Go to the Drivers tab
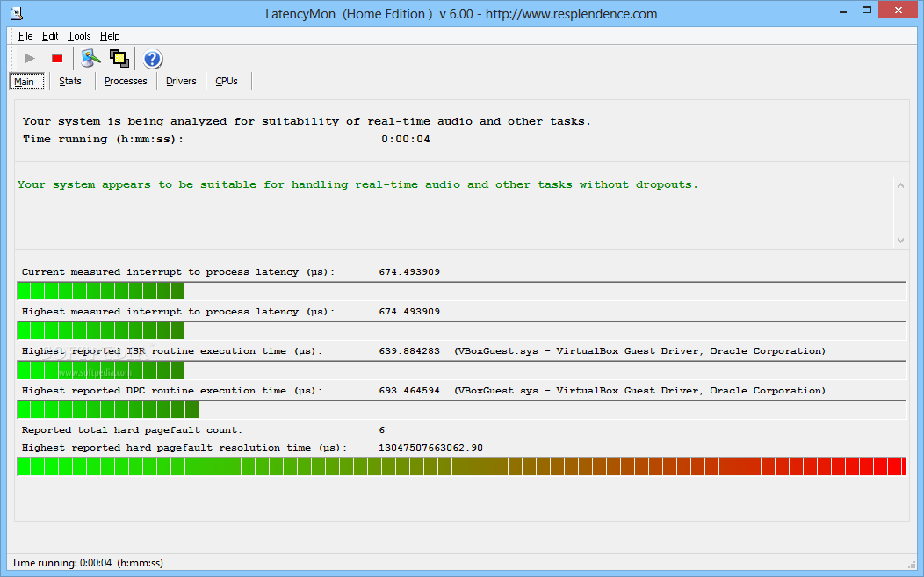The width and height of the screenshot is (924, 577). pyautogui.click(x=181, y=82)
